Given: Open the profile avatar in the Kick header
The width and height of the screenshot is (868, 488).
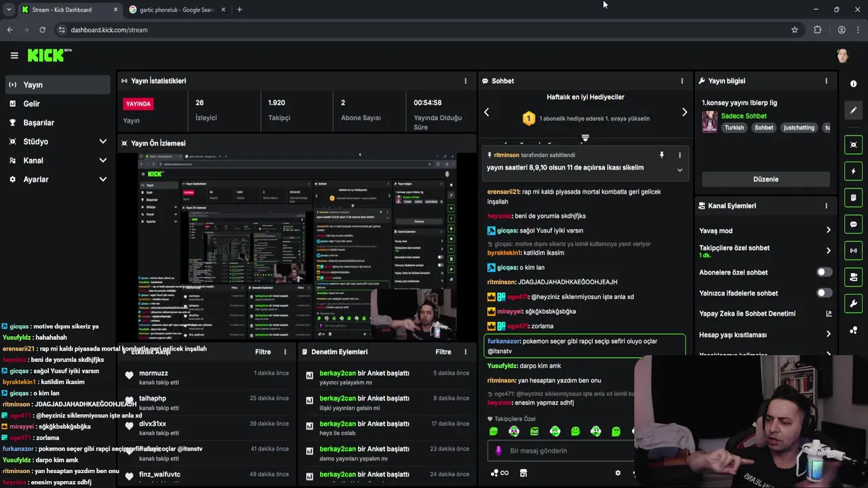Looking at the screenshot, I should [x=842, y=56].
